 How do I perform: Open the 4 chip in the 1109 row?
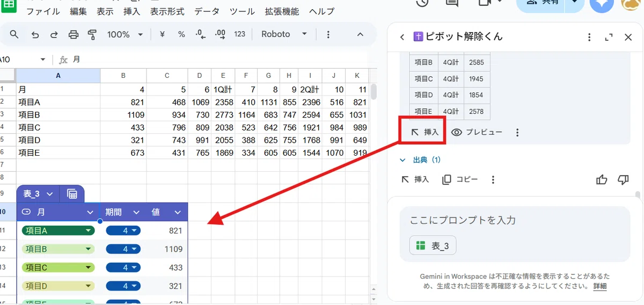pos(123,249)
